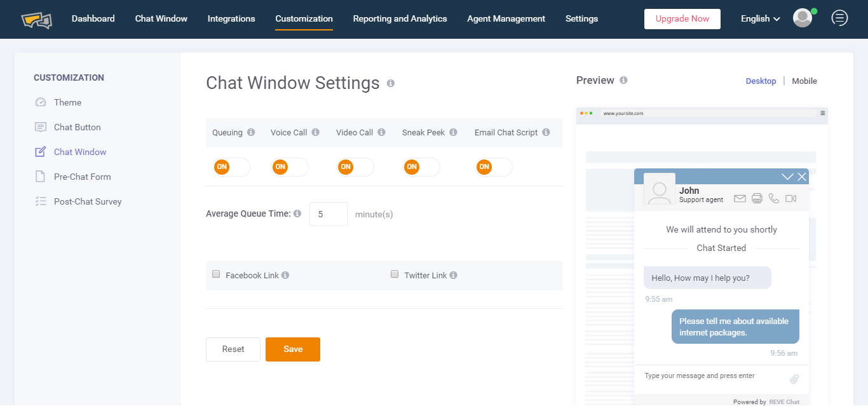Image resolution: width=868 pixels, height=406 pixels.
Task: Click the Theme palette icon in sidebar
Action: 41,102
